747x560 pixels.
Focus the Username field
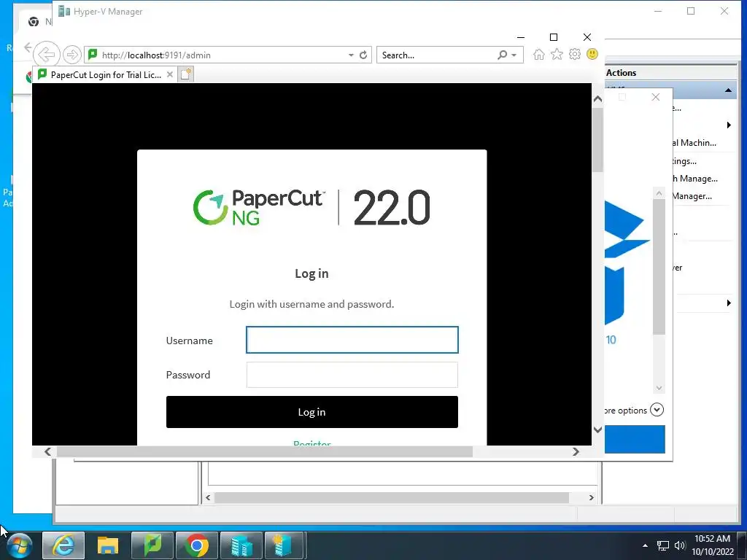click(x=352, y=340)
